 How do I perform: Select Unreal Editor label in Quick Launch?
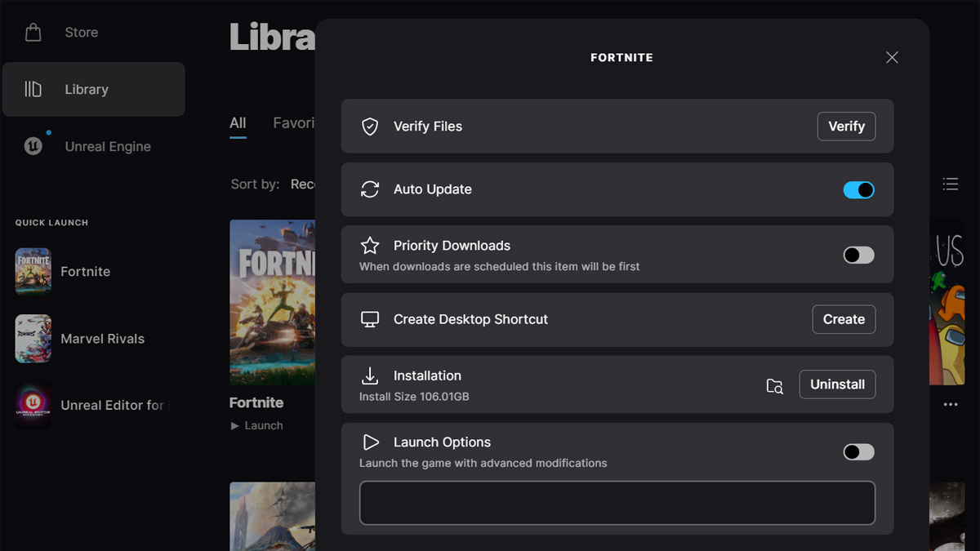115,406
